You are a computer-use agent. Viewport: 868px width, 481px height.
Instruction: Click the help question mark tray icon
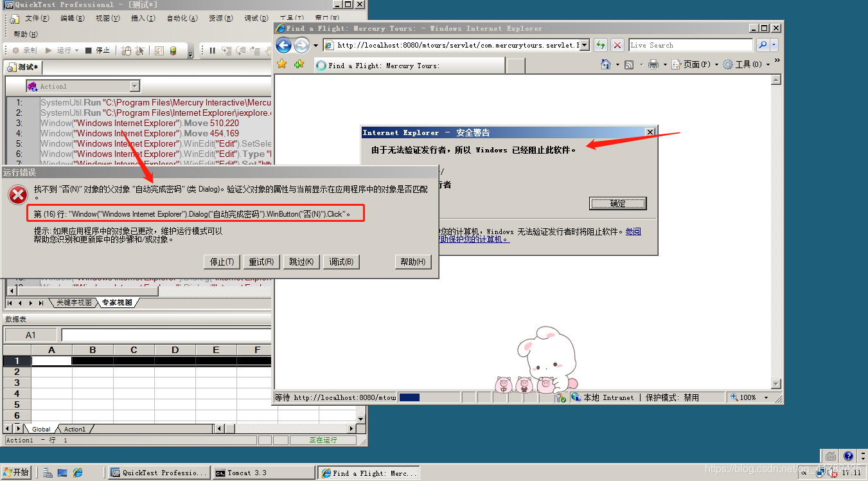[x=848, y=456]
